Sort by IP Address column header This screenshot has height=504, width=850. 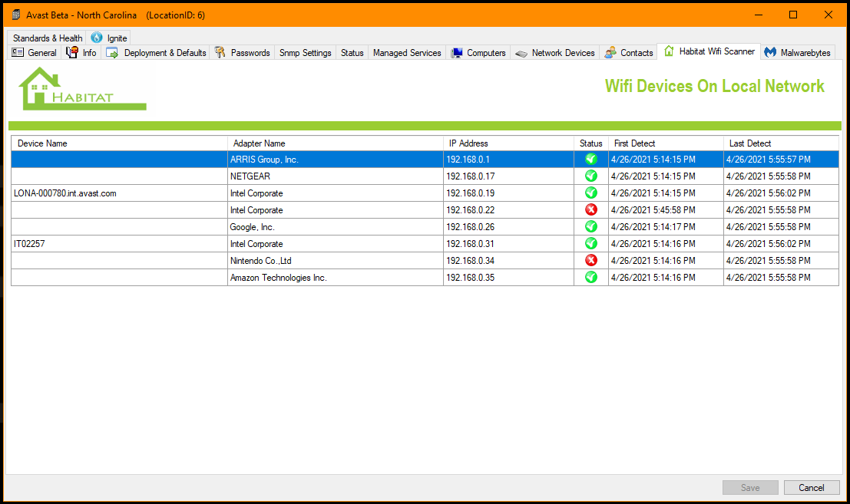pos(508,143)
